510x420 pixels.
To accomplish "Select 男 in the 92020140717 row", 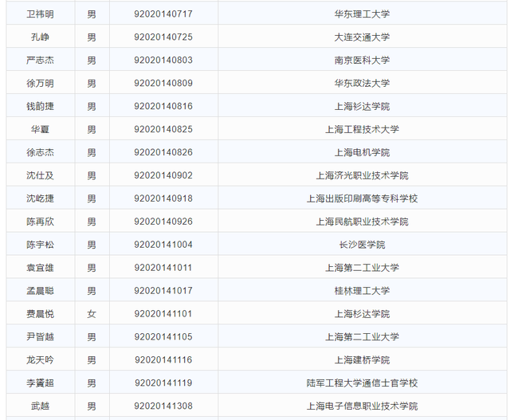I will point(92,14).
